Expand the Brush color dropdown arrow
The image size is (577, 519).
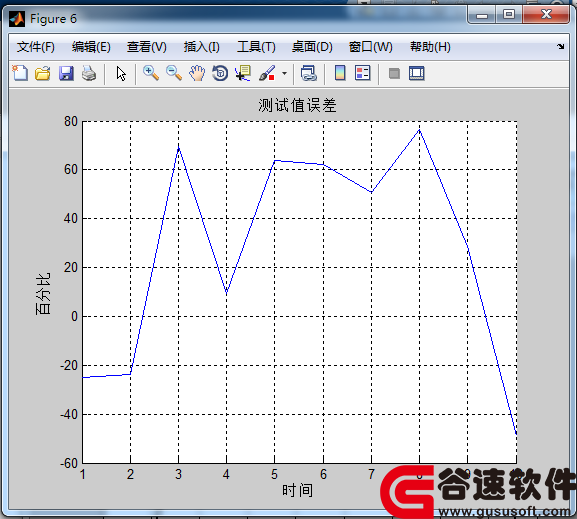(x=284, y=74)
